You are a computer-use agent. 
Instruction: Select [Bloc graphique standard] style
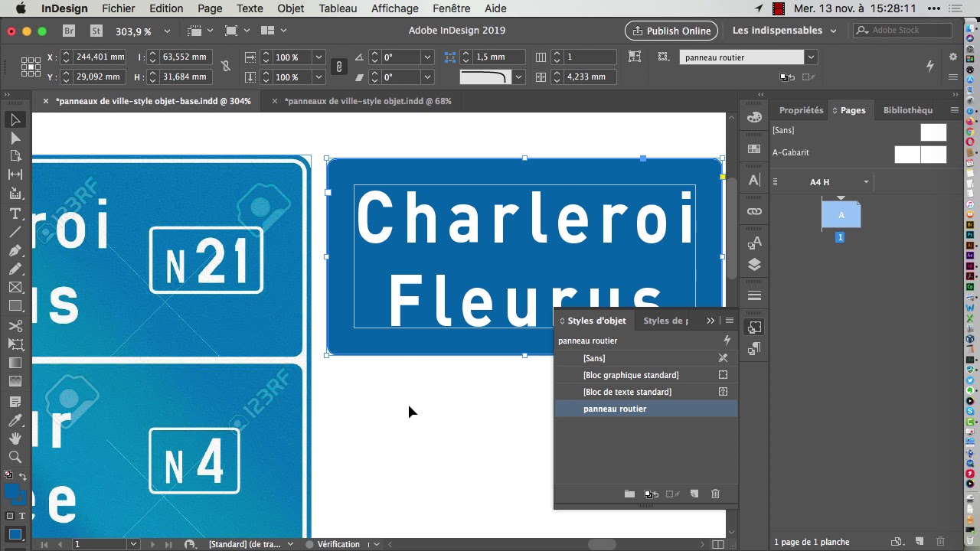[645, 375]
